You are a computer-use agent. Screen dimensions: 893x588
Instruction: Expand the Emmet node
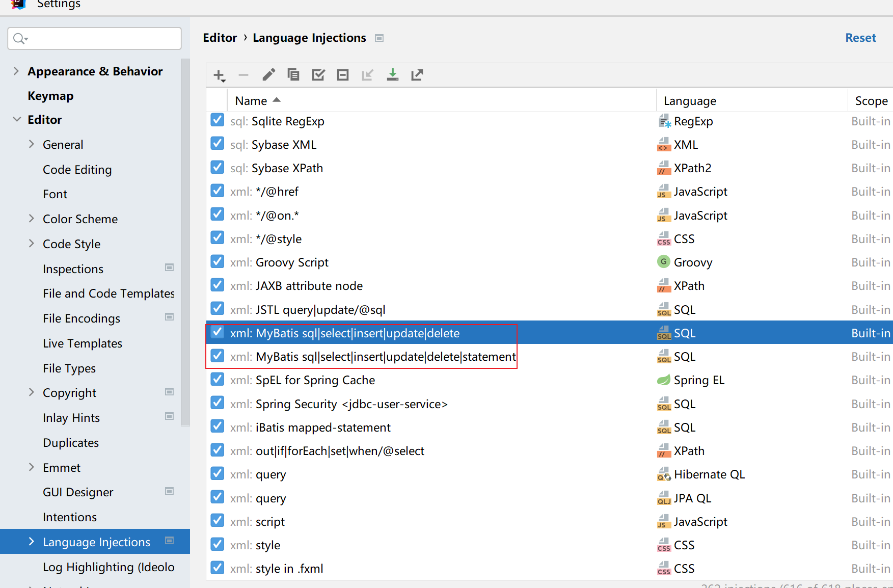click(32, 467)
